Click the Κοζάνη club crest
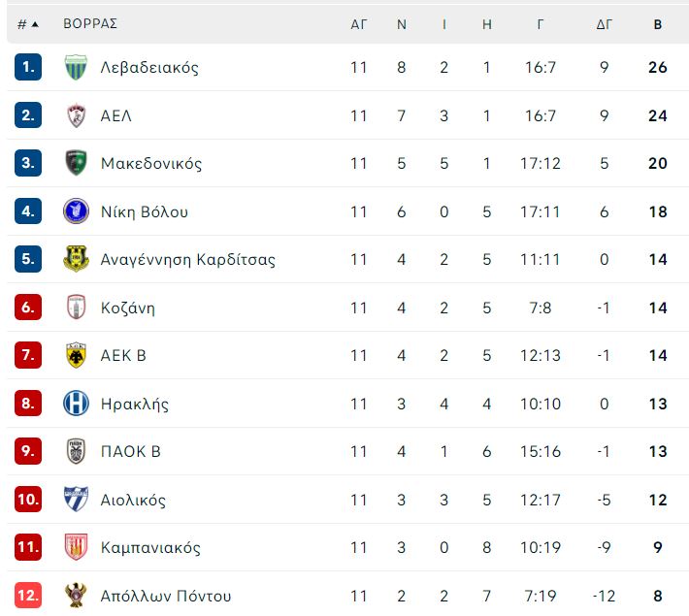The image size is (689, 616). point(76,308)
